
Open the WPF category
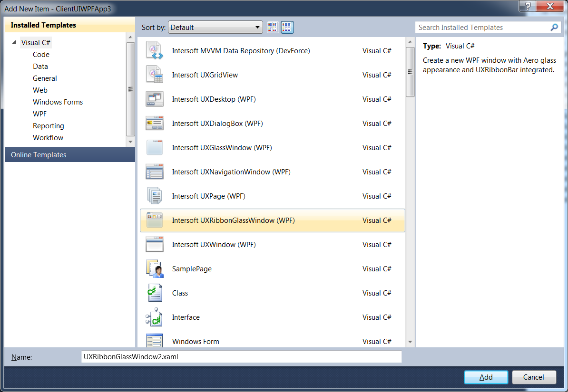click(x=39, y=114)
